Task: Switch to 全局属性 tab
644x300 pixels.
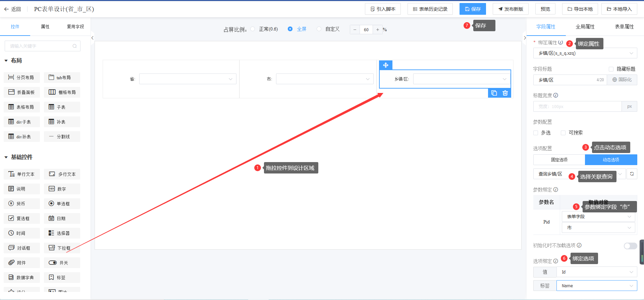Action: 585,27
